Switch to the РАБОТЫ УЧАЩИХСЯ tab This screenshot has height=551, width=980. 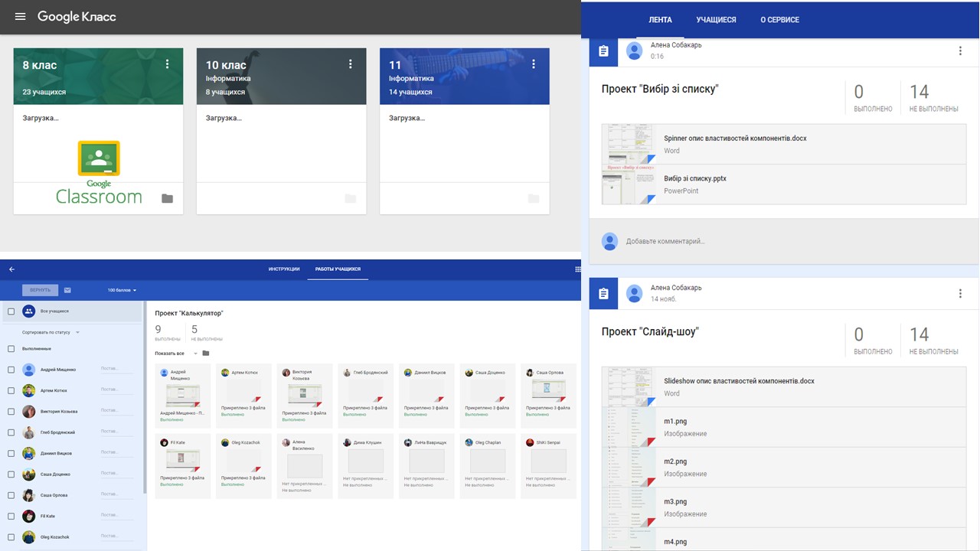338,269
